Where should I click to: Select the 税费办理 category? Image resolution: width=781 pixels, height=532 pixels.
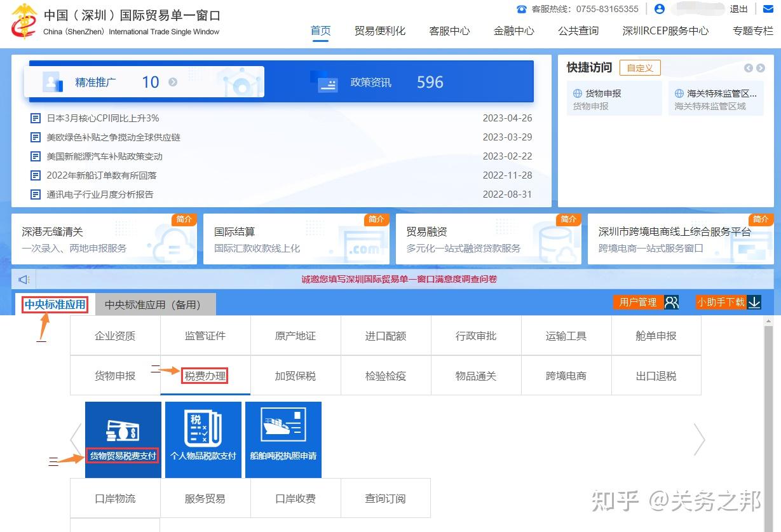point(205,376)
